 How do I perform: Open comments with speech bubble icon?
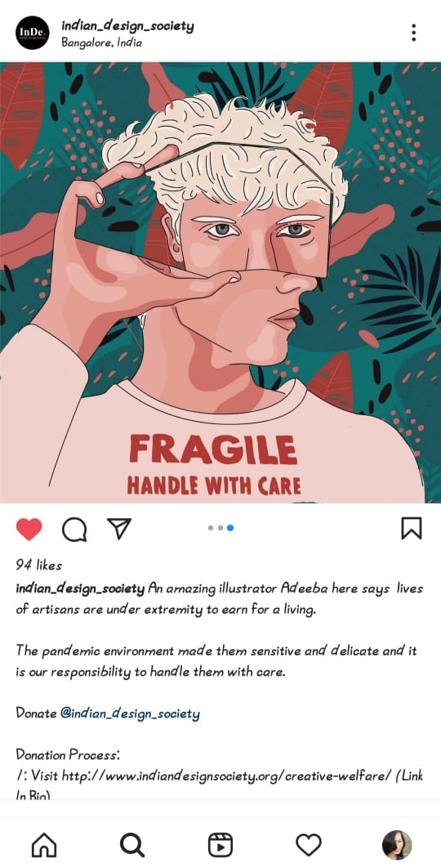pos(74,529)
